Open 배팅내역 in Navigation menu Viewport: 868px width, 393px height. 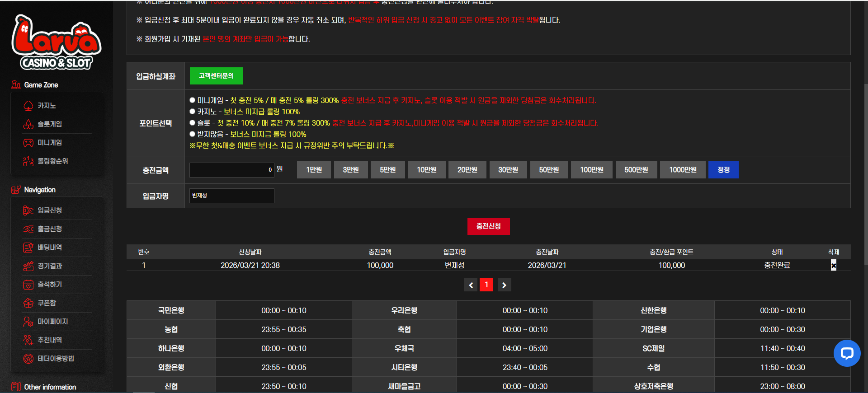[50, 248]
